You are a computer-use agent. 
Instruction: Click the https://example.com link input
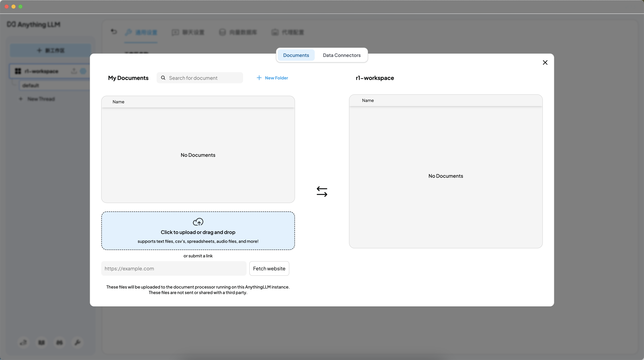point(174,268)
